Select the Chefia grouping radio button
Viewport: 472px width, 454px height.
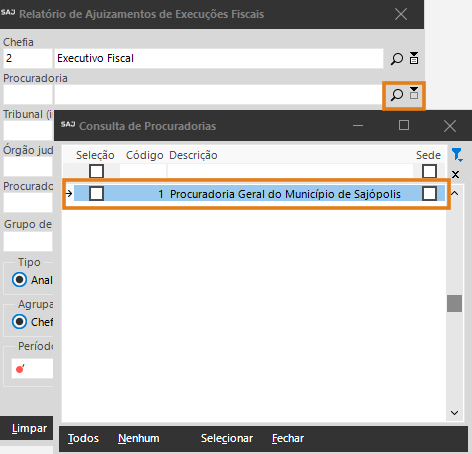(x=19, y=322)
